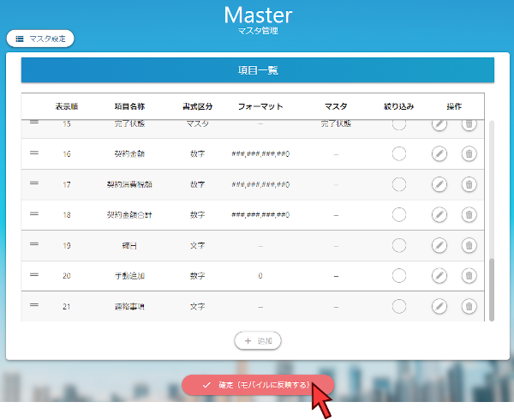Toggle the 絞り込み filter circle for row 16
This screenshot has height=420, width=514.
coord(398,154)
